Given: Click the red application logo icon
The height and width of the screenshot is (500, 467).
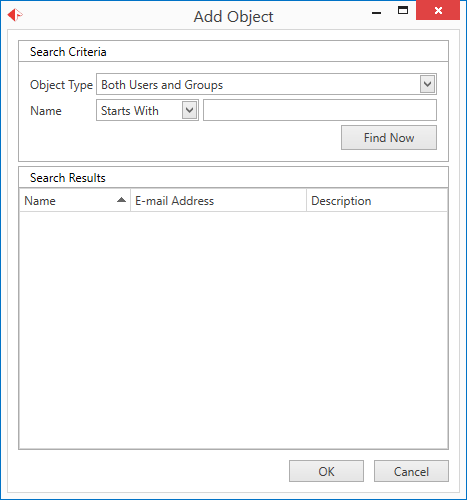Looking at the screenshot, I should pos(15,15).
